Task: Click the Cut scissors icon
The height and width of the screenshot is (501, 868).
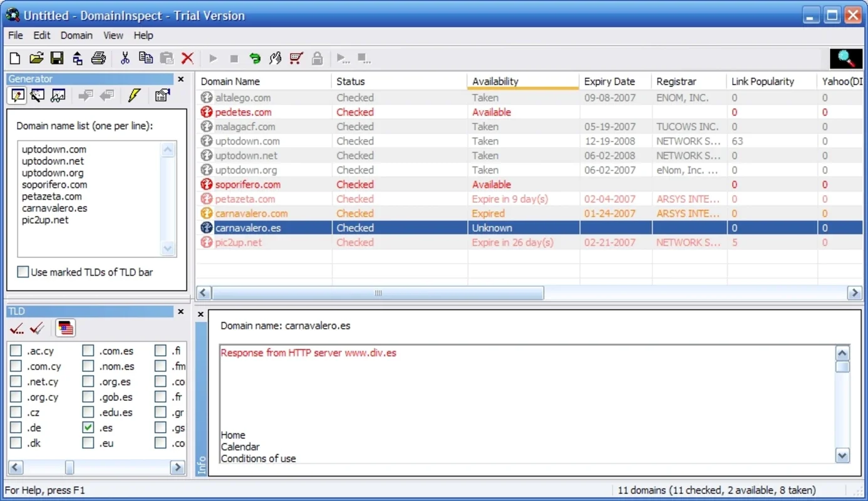Action: click(125, 59)
